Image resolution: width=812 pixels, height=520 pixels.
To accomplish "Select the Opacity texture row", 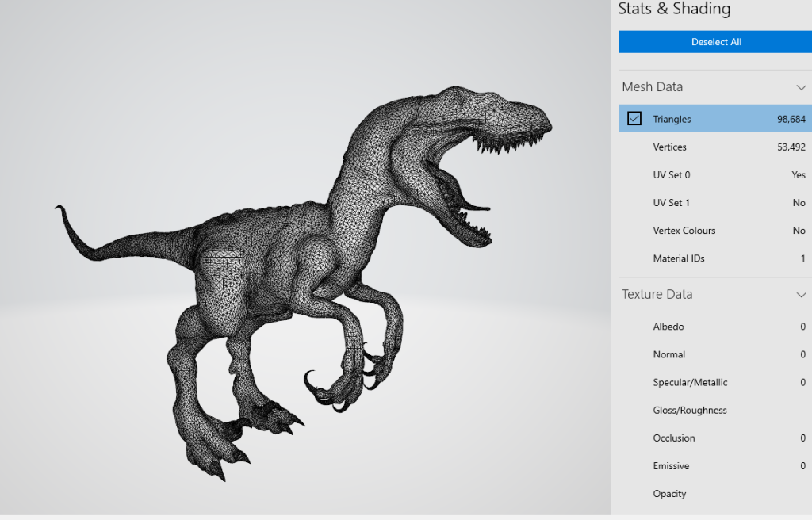I will (716, 494).
